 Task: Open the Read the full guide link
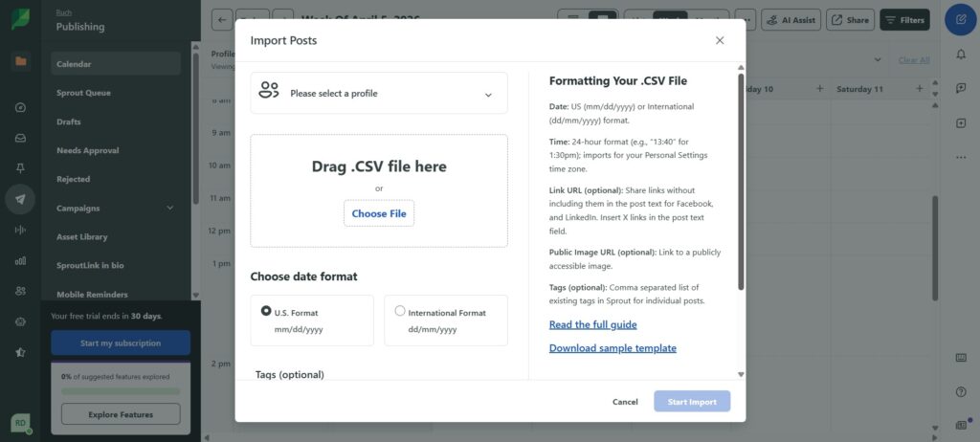pyautogui.click(x=592, y=324)
